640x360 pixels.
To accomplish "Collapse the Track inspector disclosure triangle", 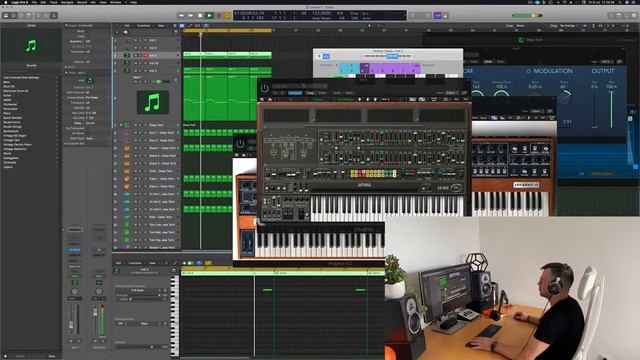I will point(66,73).
